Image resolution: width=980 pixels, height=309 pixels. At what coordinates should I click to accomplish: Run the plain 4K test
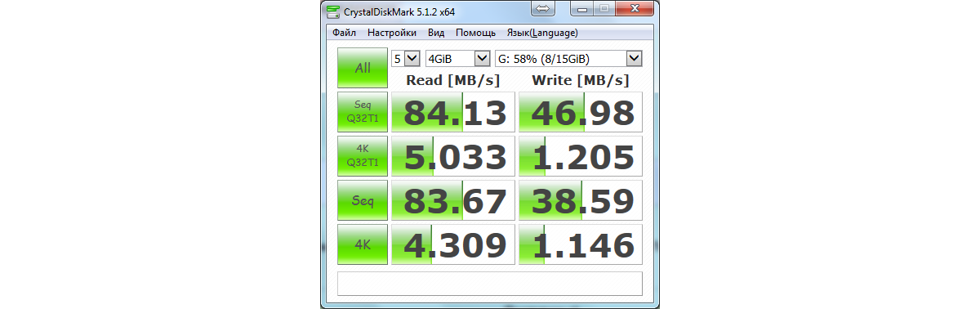pyautogui.click(x=363, y=244)
